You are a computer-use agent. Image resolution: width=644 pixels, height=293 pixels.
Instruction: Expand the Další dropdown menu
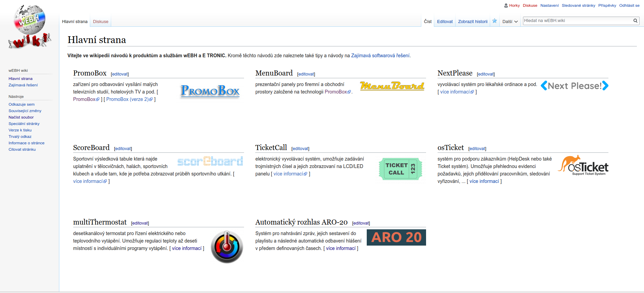[x=510, y=22]
